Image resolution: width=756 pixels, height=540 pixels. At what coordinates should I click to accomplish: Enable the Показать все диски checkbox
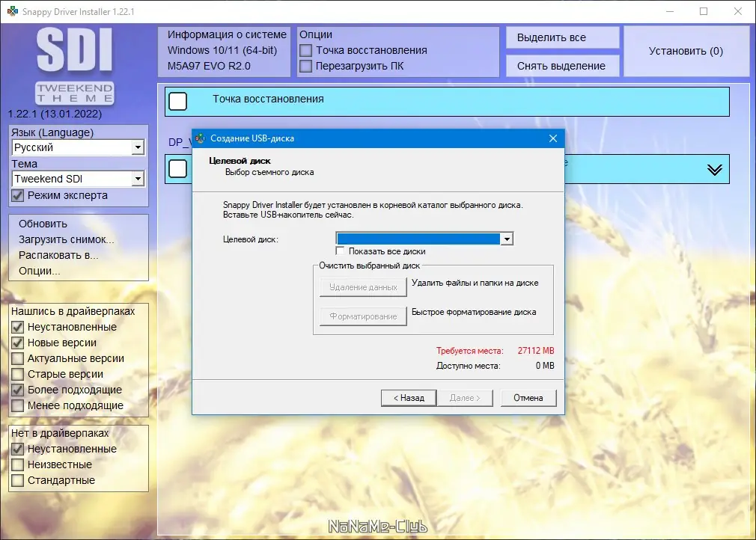point(341,251)
